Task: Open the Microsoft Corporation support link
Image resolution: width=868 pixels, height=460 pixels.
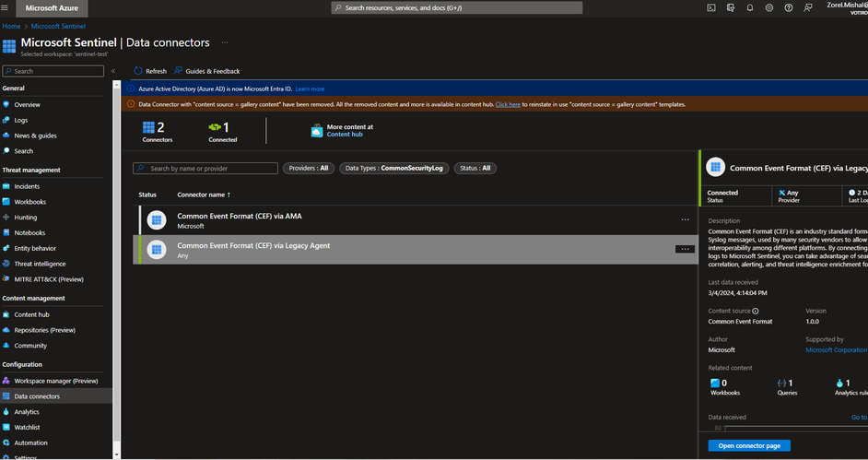Action: [837, 350]
